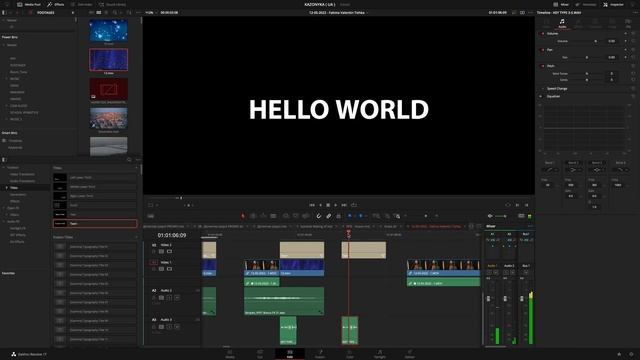Expand the Audio FX tree item
Image resolution: width=640 pixels, height=360 pixels.
coord(4,221)
